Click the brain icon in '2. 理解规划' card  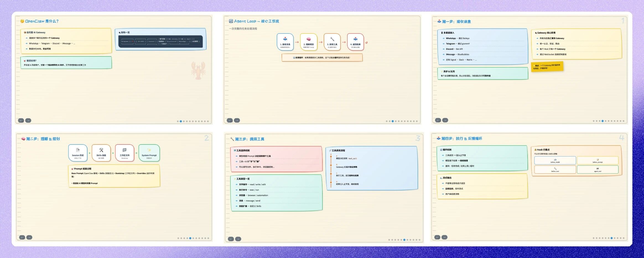tap(308, 39)
